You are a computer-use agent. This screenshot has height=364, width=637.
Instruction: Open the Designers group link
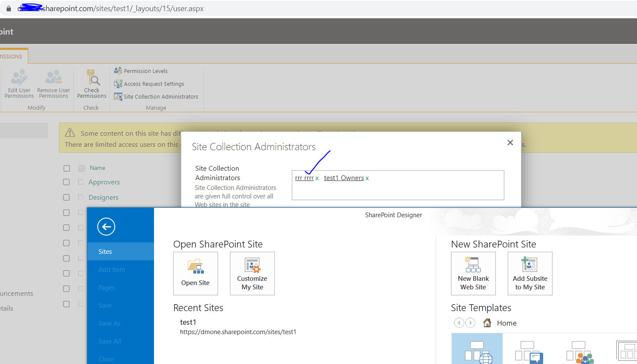point(103,198)
